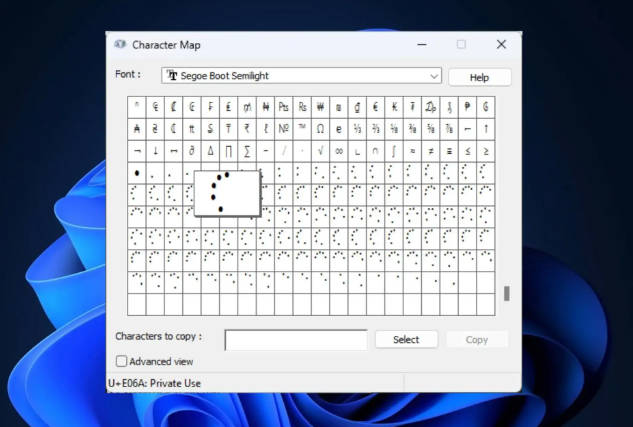
Task: Click the Copy button
Action: coord(477,339)
